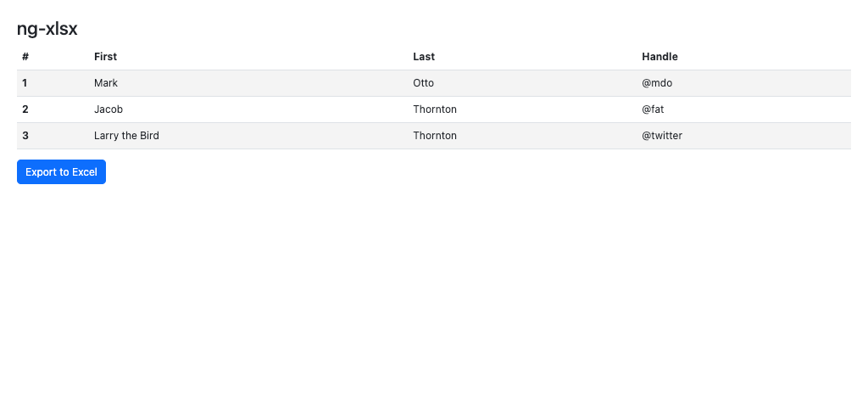The height and width of the screenshot is (415, 868).
Task: Click Thornton in Jacob's row
Action: tap(435, 109)
